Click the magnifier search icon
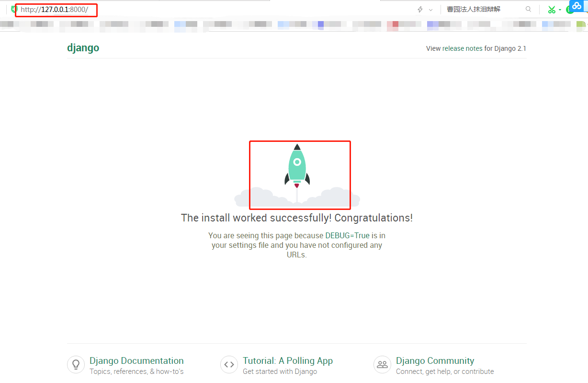 529,9
